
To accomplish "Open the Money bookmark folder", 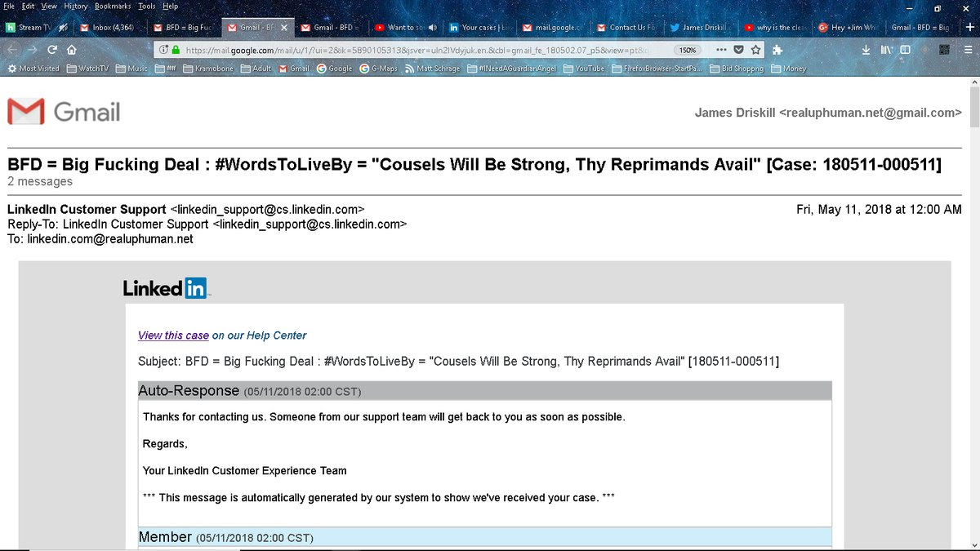I will (x=787, y=69).
